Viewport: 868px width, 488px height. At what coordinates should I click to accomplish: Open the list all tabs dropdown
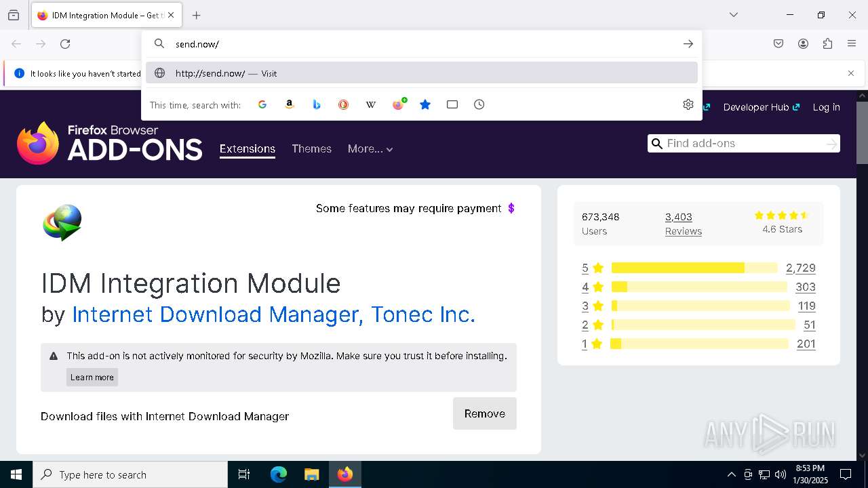pyautogui.click(x=733, y=15)
